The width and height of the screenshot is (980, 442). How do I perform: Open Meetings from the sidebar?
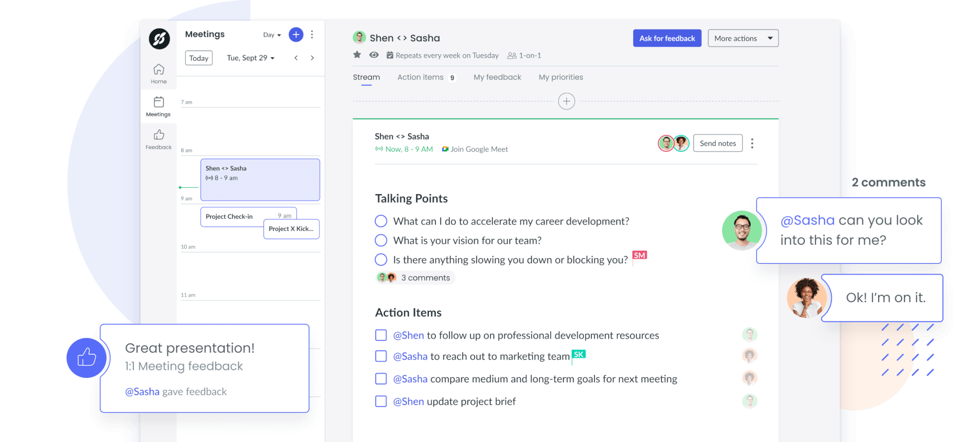[158, 107]
